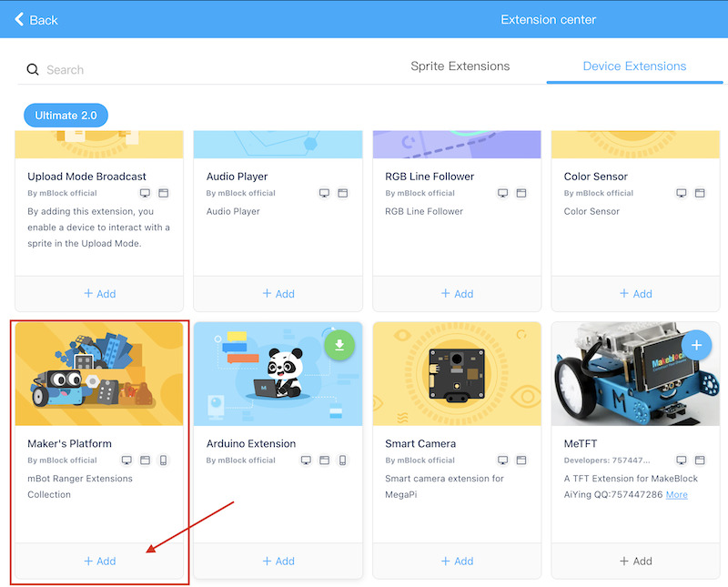
Task: Click Arduino Extension mobile platform icon
Action: click(343, 460)
